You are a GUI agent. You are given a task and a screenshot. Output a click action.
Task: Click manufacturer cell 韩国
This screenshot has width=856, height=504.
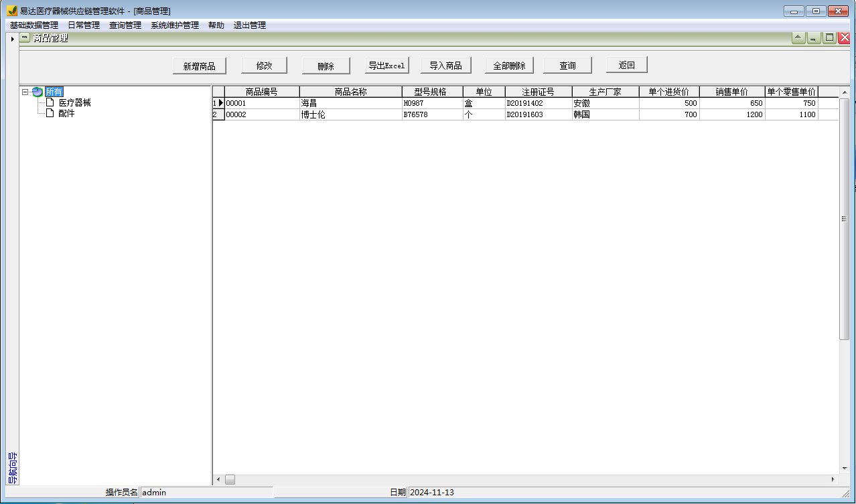pyautogui.click(x=605, y=114)
